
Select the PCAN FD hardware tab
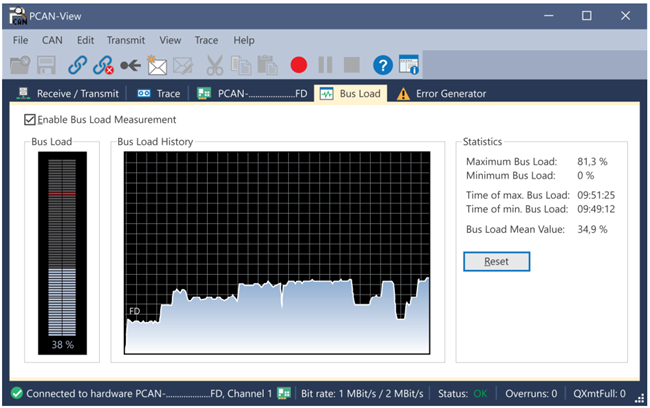pos(251,93)
